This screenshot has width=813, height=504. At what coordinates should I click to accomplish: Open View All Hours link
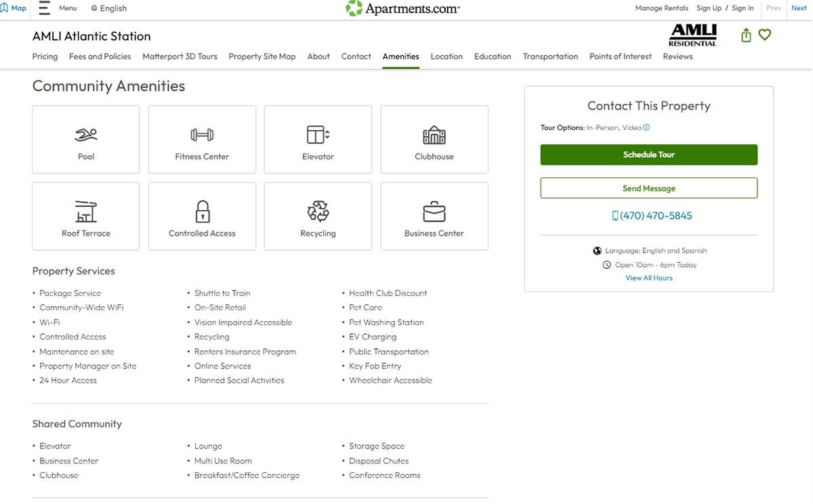click(649, 278)
